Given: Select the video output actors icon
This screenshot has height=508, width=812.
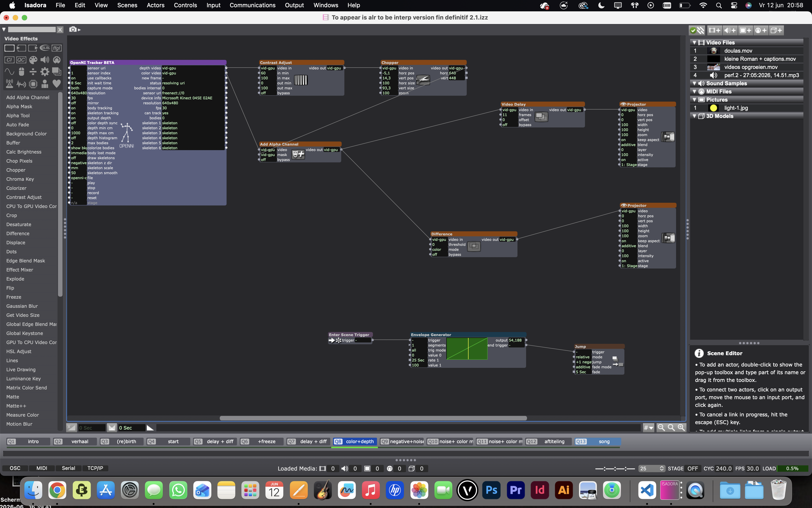Looking at the screenshot, I should click(33, 48).
